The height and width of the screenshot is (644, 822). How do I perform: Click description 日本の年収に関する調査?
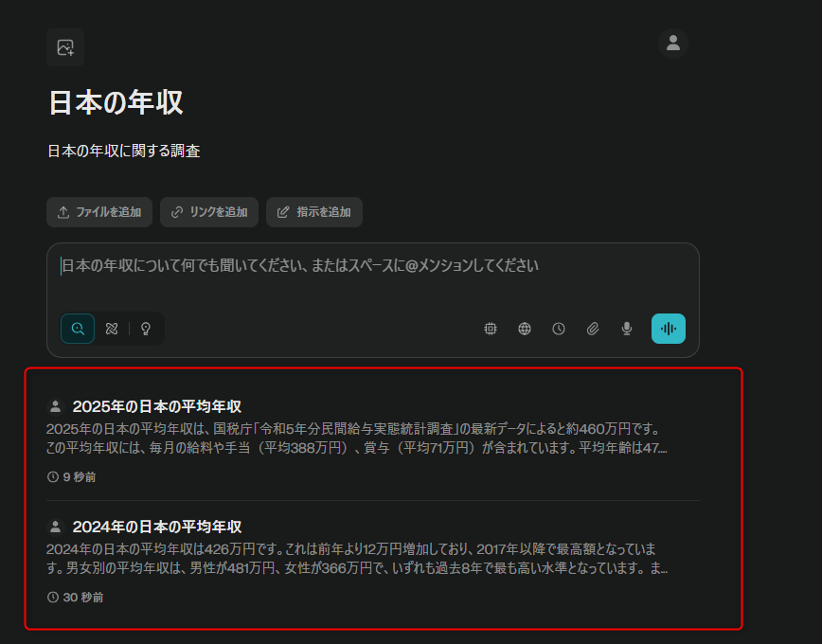pos(124,151)
